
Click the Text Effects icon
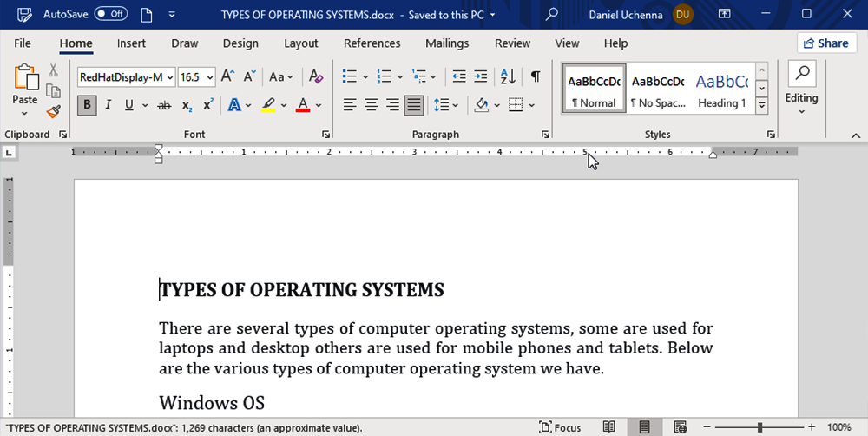point(234,105)
